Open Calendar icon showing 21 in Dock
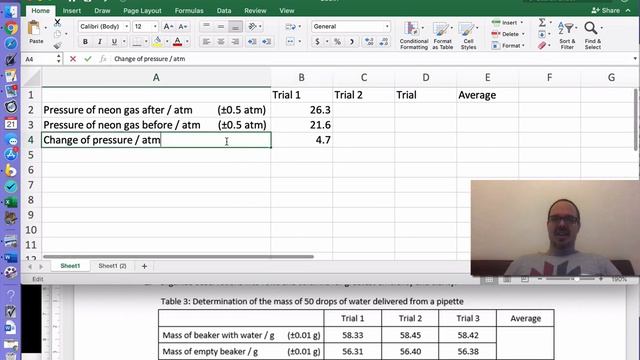This screenshot has height=360, width=640. 11,123
